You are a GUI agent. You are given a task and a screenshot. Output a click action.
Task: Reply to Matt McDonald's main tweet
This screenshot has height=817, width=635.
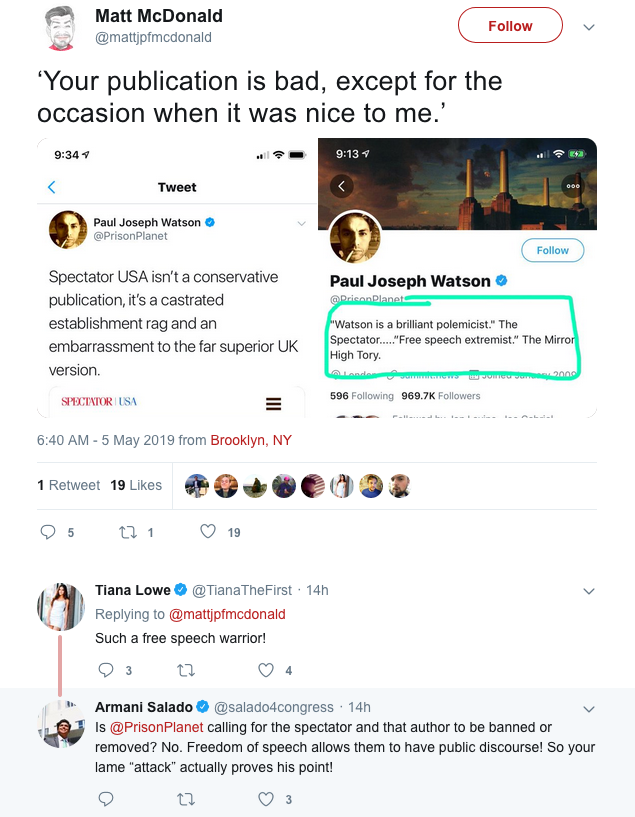(x=48, y=532)
